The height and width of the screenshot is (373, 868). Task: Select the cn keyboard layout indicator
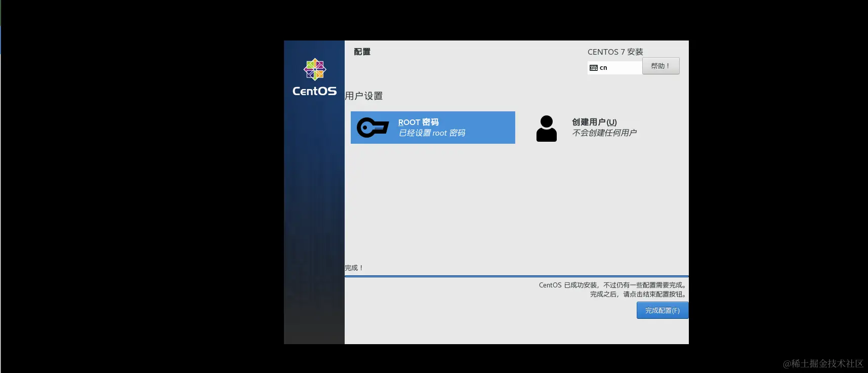[614, 67]
